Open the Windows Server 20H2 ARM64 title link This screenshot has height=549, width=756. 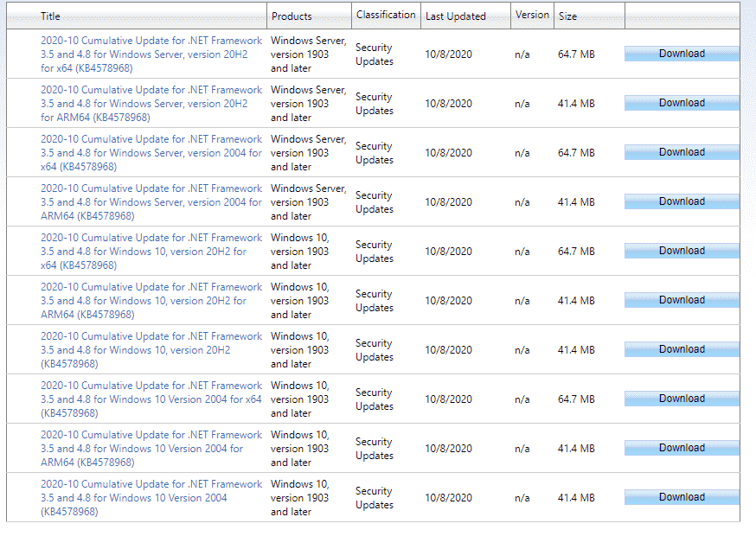pos(151,104)
